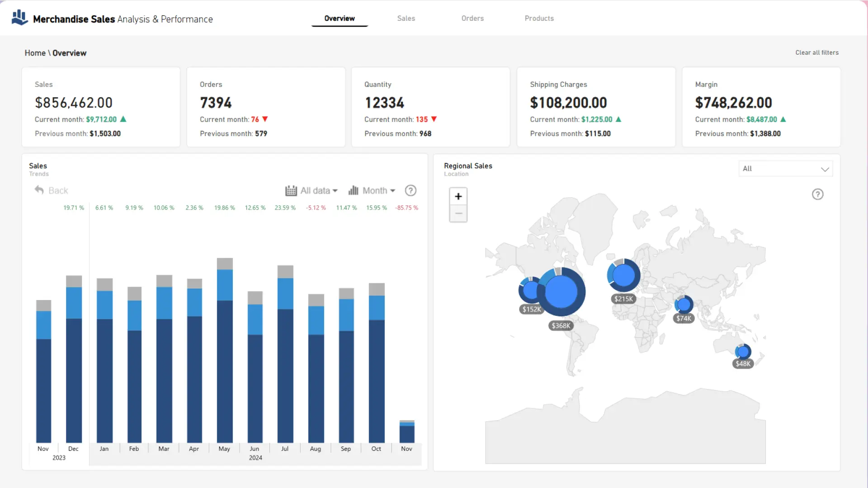Click the Jan x-axis month label

point(104,449)
